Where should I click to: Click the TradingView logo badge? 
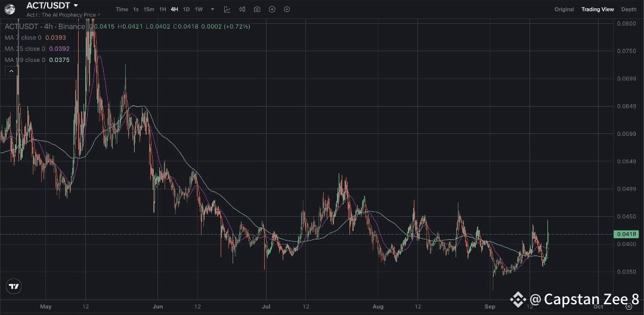(14, 286)
